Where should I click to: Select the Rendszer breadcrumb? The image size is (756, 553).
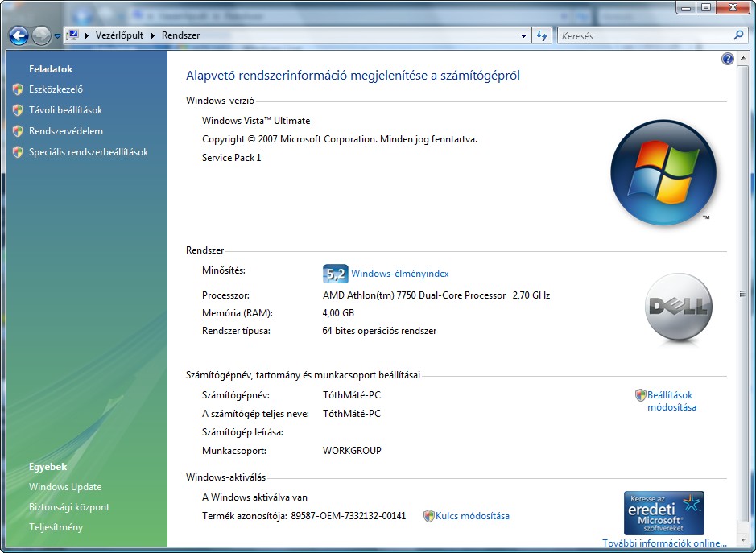point(181,35)
